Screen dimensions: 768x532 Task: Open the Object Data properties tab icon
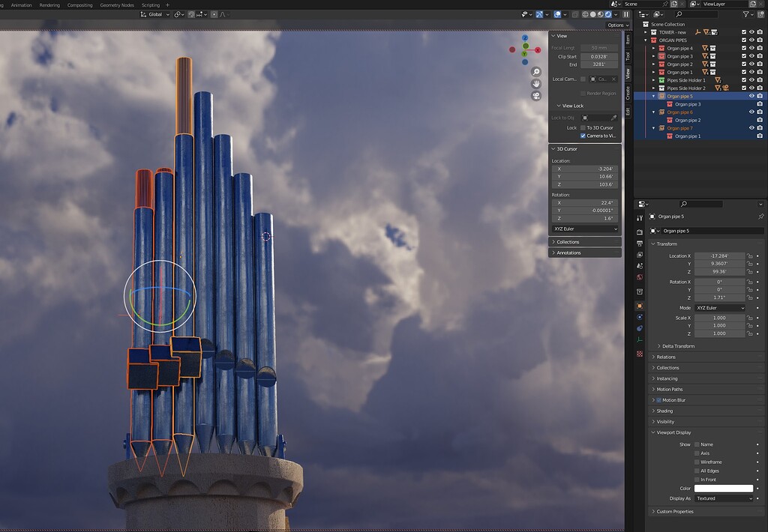639,339
